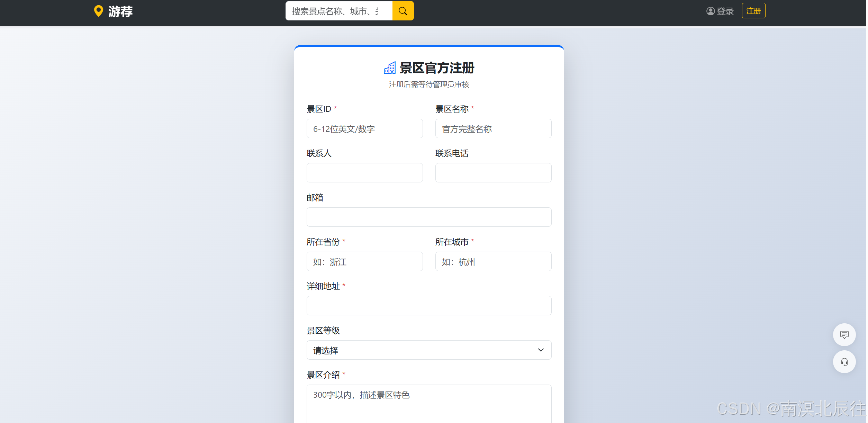Click the 邮箱 label
This screenshot has height=423, width=868.
tap(315, 198)
